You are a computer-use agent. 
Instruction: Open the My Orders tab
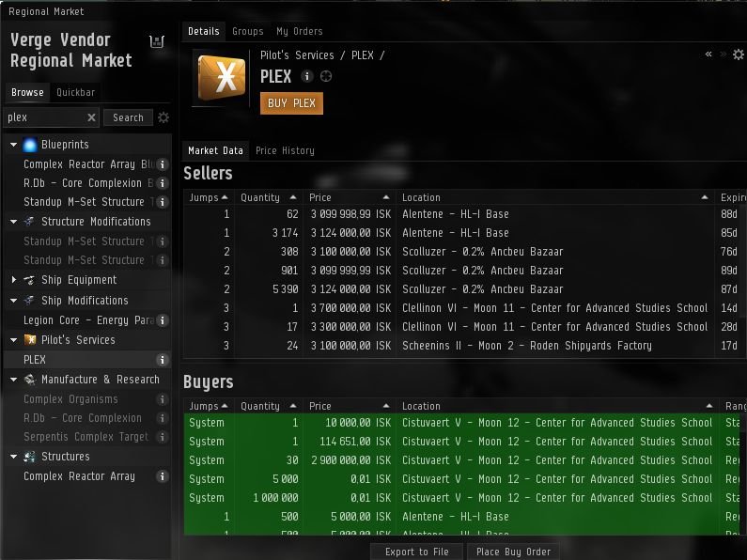[x=300, y=31]
